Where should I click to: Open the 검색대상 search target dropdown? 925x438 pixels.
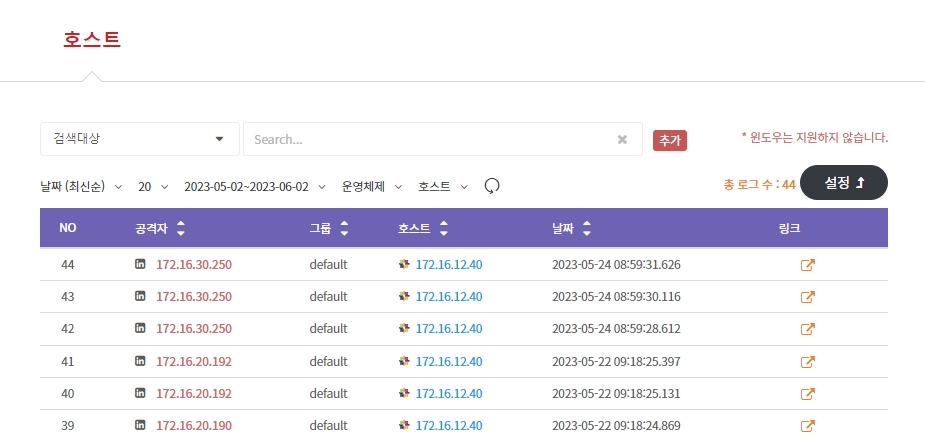140,139
